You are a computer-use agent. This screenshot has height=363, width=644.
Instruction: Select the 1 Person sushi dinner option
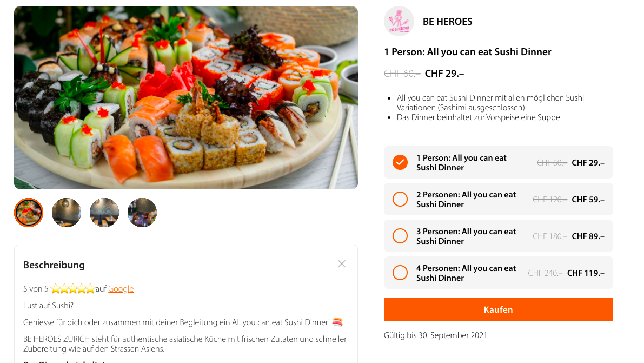coord(498,162)
